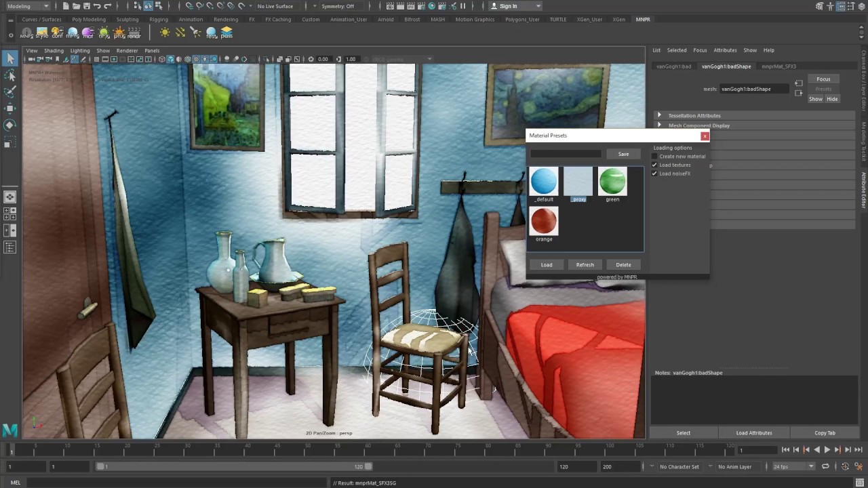Click the Attribute Editor Focus button
Viewport: 868px width, 488px height.
click(x=823, y=79)
